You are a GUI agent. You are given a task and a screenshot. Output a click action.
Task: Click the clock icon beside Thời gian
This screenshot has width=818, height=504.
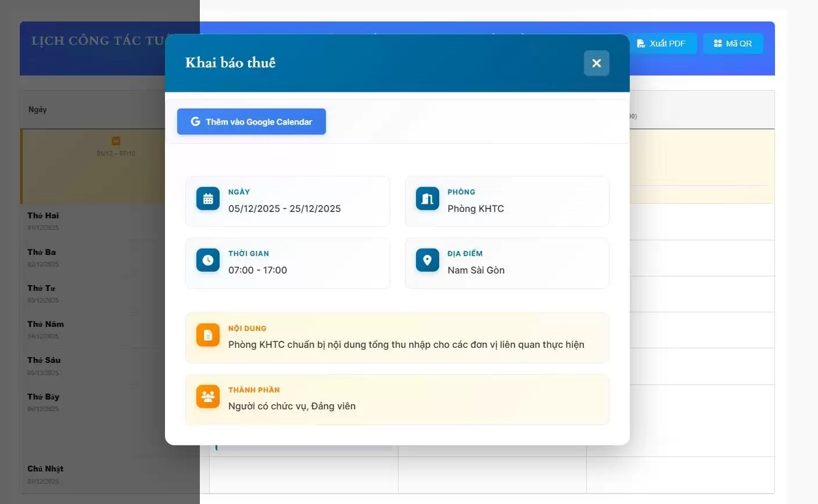(208, 261)
